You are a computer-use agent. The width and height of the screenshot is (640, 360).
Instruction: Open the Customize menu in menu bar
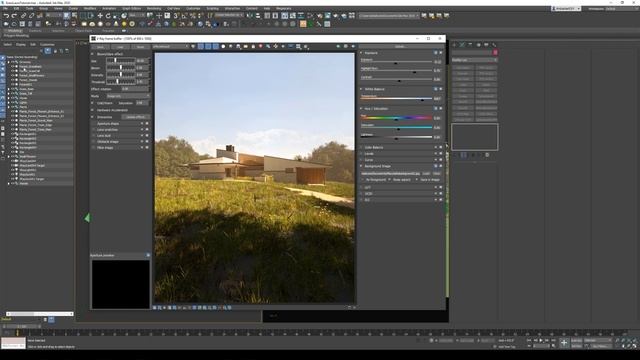pos(193,9)
